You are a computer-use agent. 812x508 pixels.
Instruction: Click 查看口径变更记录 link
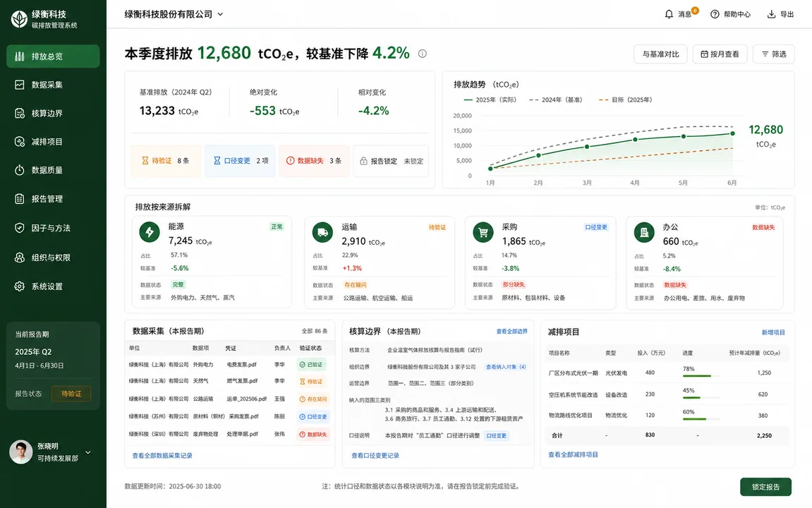[375, 456]
